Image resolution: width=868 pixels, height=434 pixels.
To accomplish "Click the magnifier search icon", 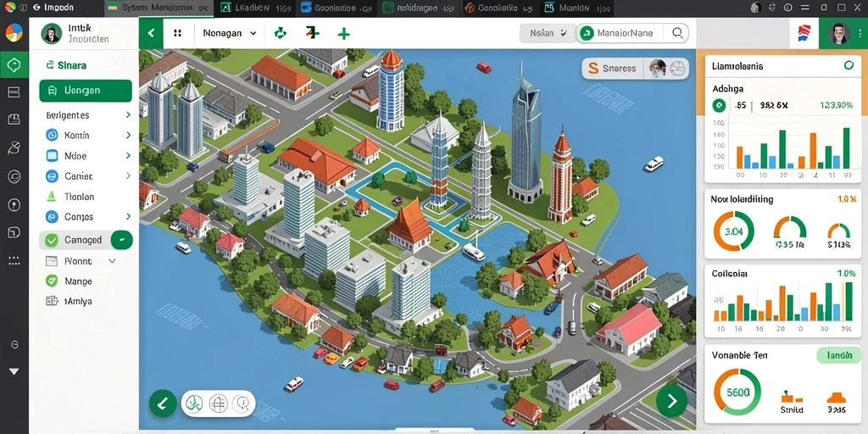I will pos(677,33).
